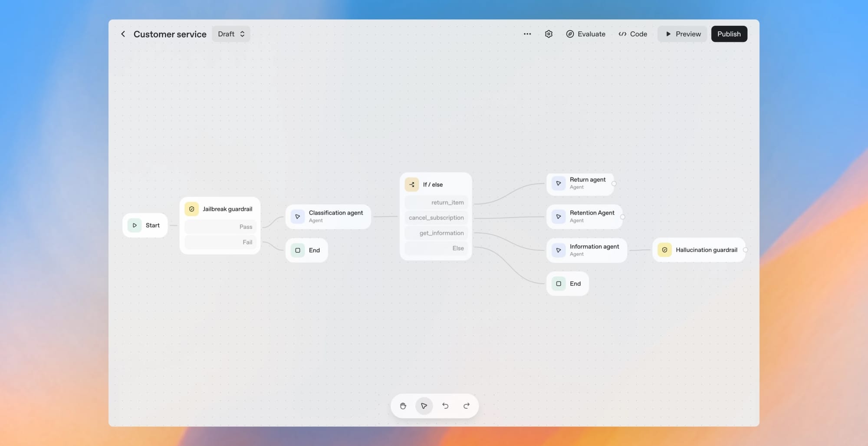Viewport: 868px width, 446px height.
Task: Redo the last workflow change
Action: click(x=467, y=406)
